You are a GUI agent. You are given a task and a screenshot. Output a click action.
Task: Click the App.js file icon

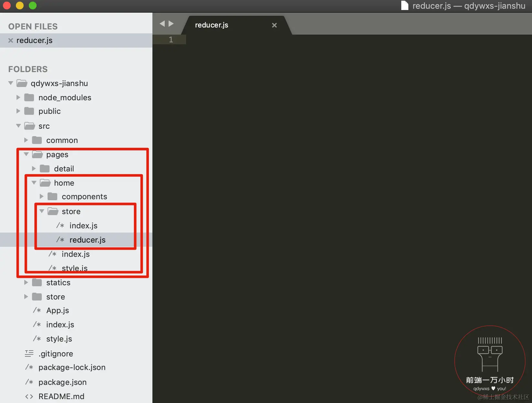coord(37,310)
